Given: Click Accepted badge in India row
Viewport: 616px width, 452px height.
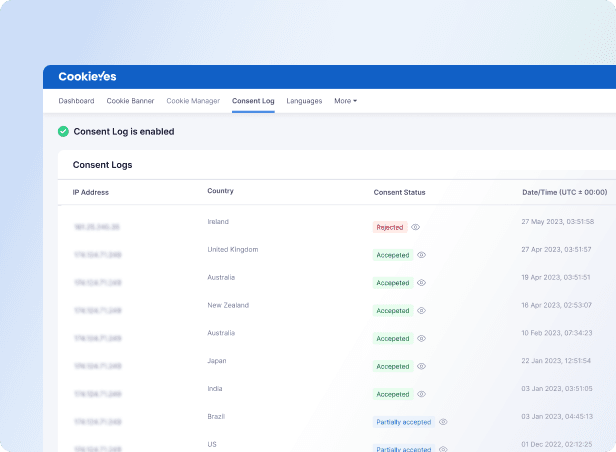Looking at the screenshot, I should (x=393, y=394).
